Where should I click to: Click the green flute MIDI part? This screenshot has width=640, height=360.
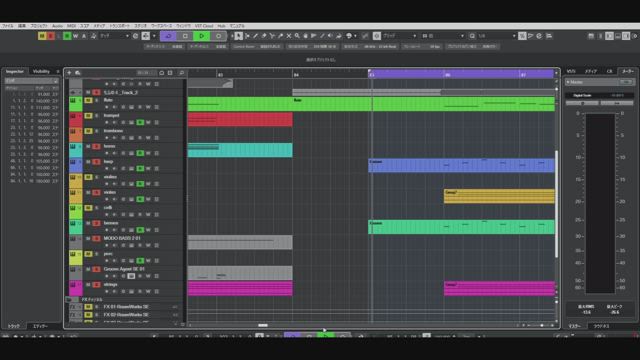[371, 104]
